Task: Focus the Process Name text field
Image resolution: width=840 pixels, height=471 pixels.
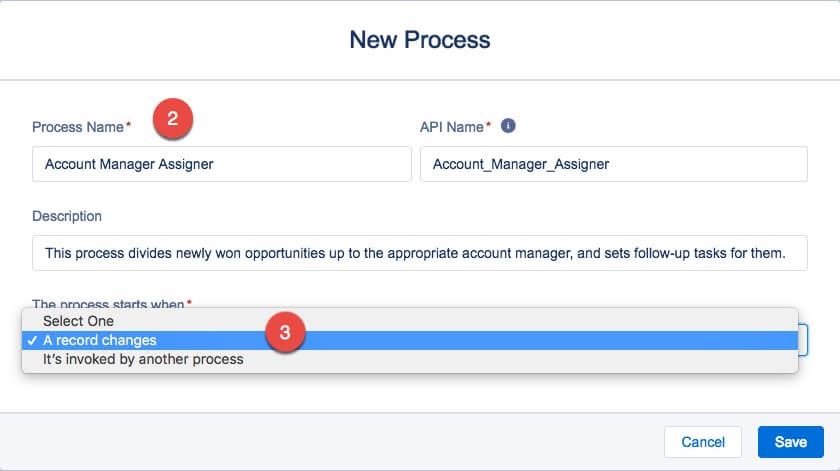Action: point(221,164)
